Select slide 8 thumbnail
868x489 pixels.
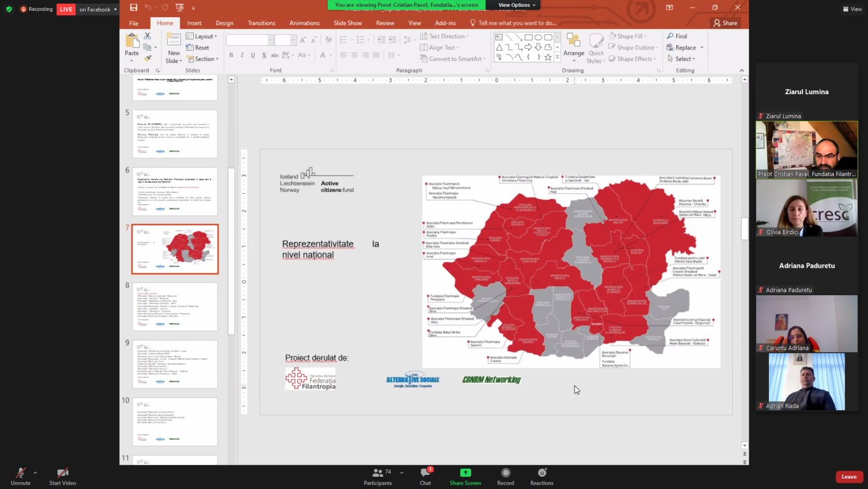click(175, 306)
